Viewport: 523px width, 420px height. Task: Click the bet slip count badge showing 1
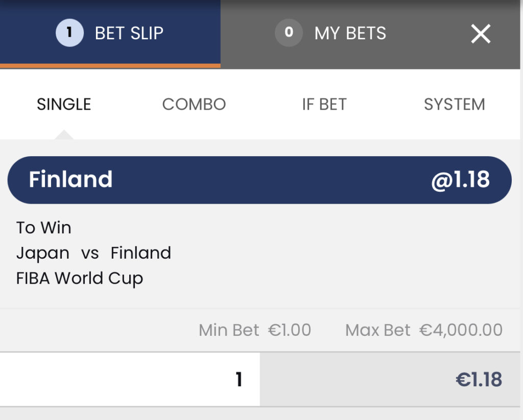(x=69, y=33)
